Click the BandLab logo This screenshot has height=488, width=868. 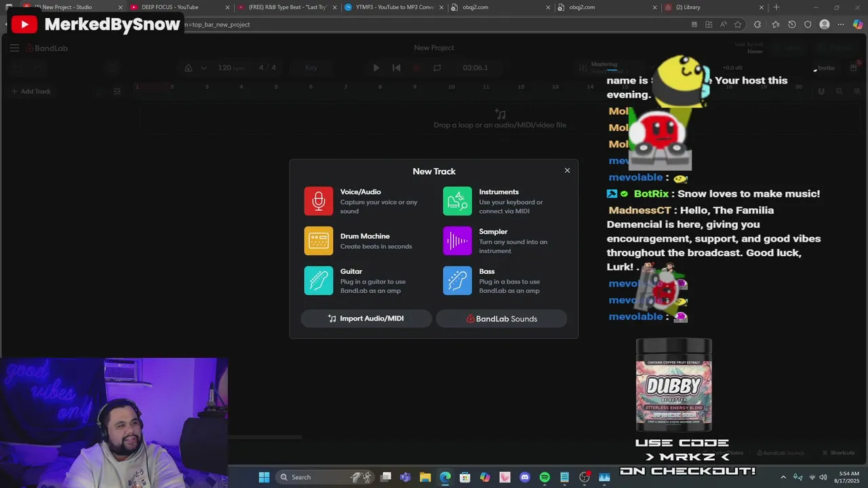[x=47, y=48]
